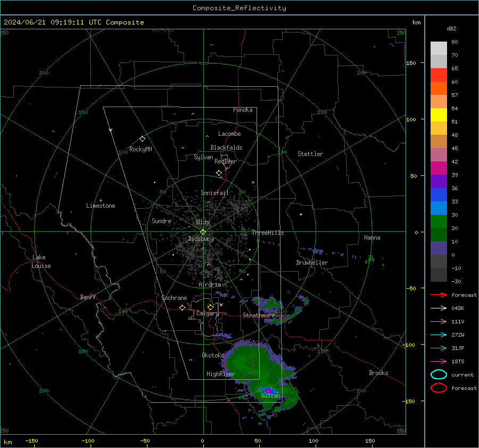
Task: Click the Drumheller label
Action: point(312,263)
